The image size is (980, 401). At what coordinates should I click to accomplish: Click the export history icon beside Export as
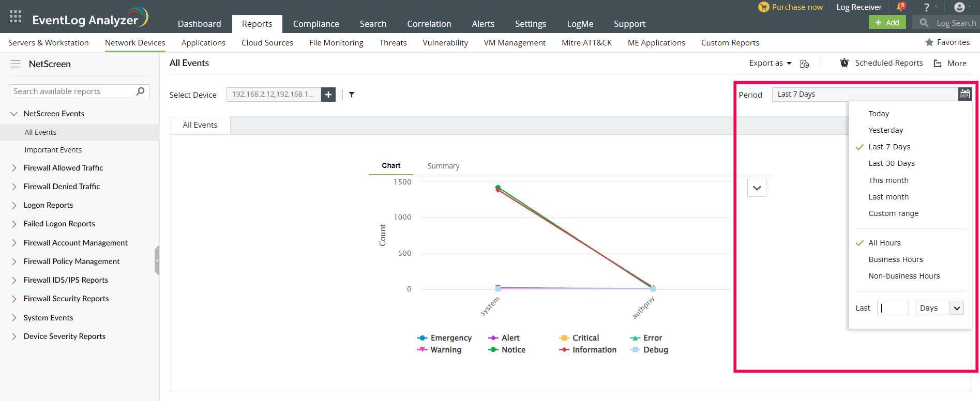[805, 64]
